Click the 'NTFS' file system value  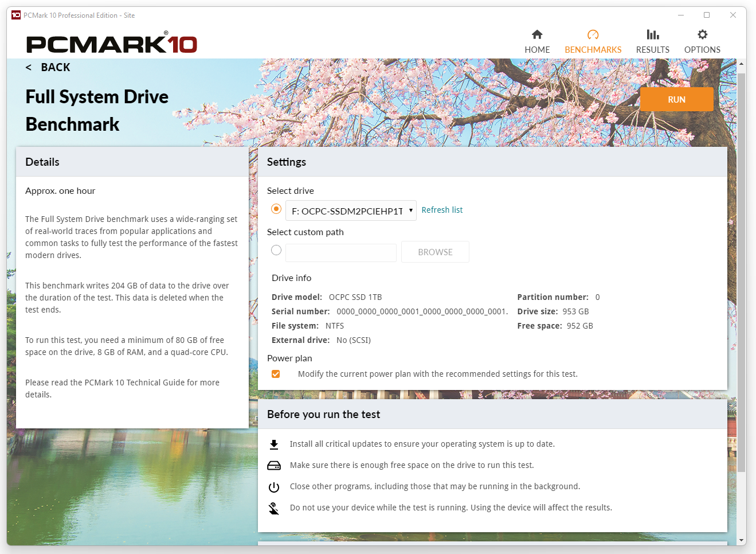(335, 326)
